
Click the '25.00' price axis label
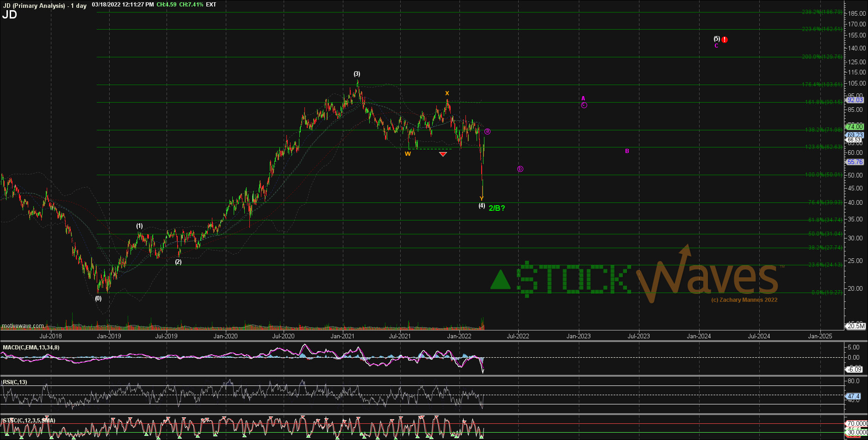pyautogui.click(x=856, y=261)
